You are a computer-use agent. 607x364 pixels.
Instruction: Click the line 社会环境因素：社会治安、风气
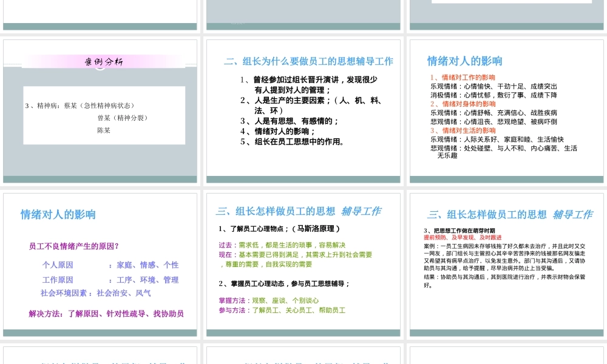click(x=96, y=293)
